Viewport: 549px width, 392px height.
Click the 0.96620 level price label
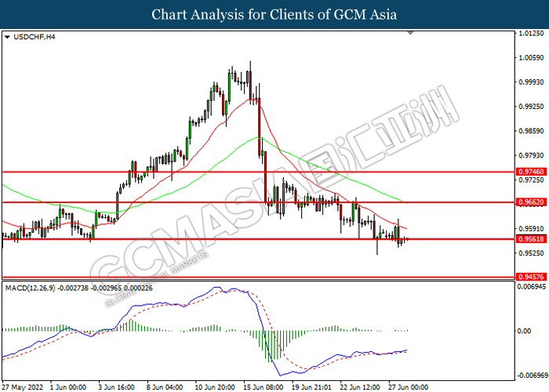(531, 202)
